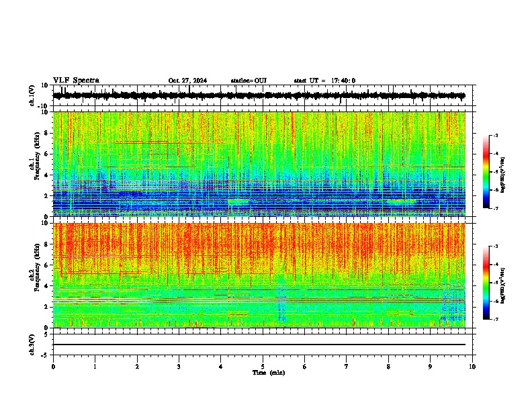Click the ch.2 frequency spectrogram panel
The width and height of the screenshot is (532, 411).
(x=259, y=275)
